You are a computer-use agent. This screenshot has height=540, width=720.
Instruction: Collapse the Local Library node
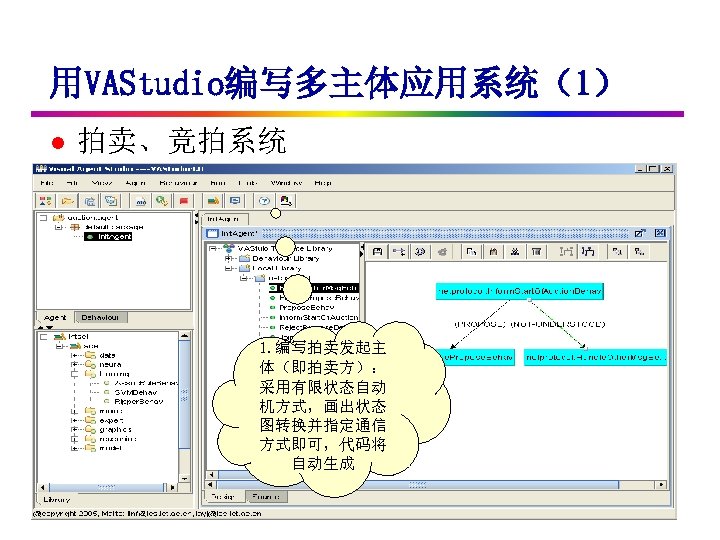pyautogui.click(x=228, y=269)
